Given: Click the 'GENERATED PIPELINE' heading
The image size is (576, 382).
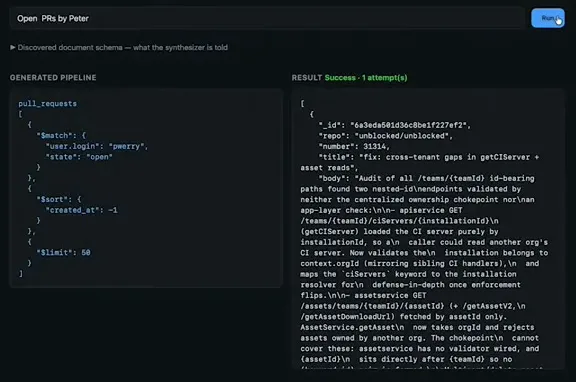Looking at the screenshot, I should click(53, 78).
